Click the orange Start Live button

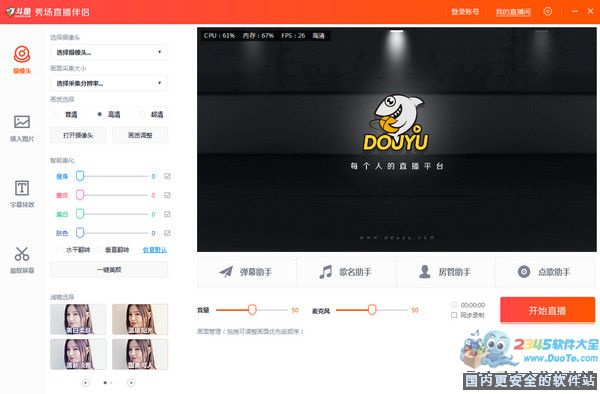tap(547, 310)
